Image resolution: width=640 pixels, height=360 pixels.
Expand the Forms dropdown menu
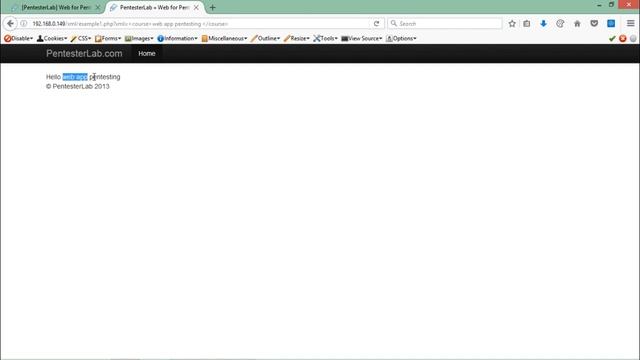pyautogui.click(x=108, y=38)
